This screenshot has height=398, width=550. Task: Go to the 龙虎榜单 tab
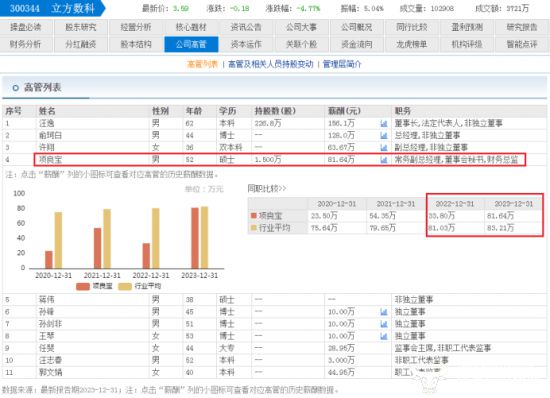pyautogui.click(x=411, y=44)
